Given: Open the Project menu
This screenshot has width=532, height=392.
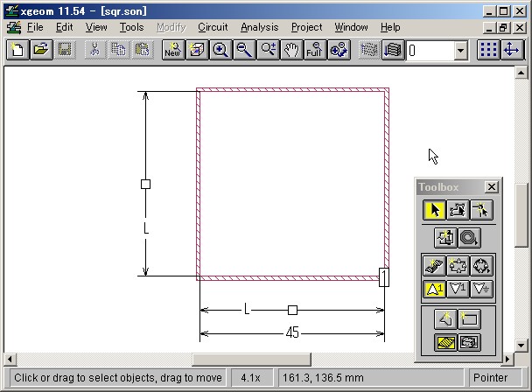Looking at the screenshot, I should (307, 27).
